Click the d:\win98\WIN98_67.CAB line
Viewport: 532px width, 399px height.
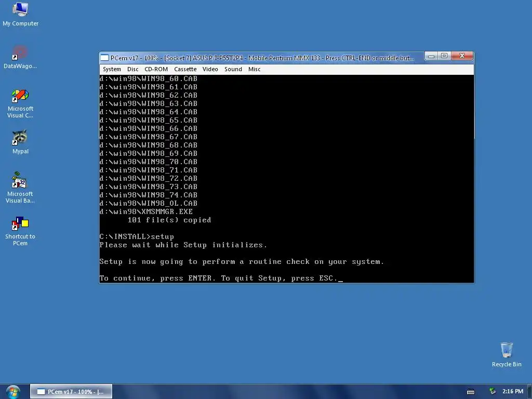(x=148, y=137)
